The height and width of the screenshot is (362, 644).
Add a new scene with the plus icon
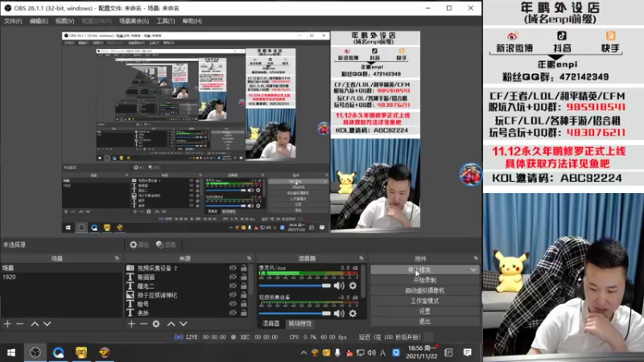(x=8, y=324)
